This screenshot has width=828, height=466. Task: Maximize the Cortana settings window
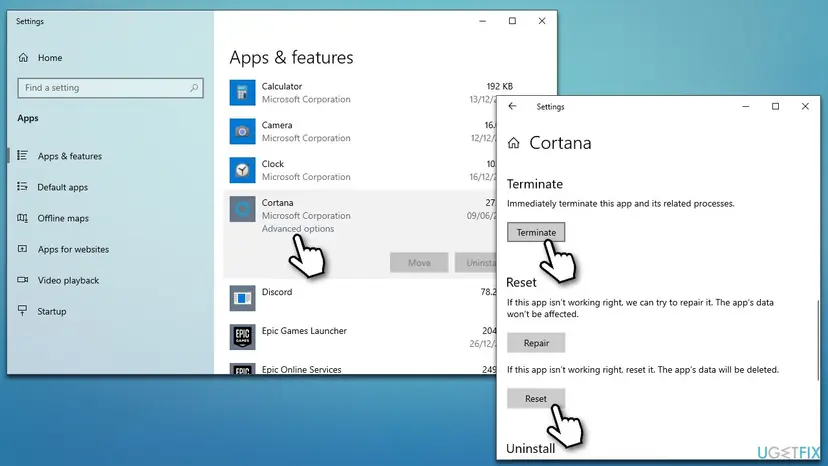(775, 106)
